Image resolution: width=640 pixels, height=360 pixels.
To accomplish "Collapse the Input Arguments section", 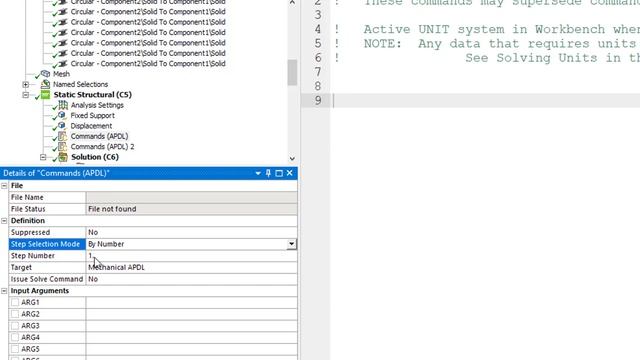I will tap(4, 291).
